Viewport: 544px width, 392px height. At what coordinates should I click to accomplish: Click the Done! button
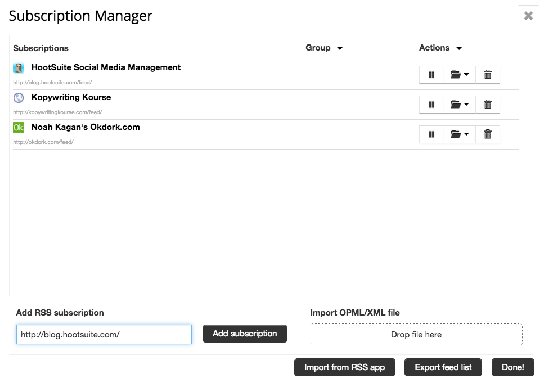click(513, 367)
